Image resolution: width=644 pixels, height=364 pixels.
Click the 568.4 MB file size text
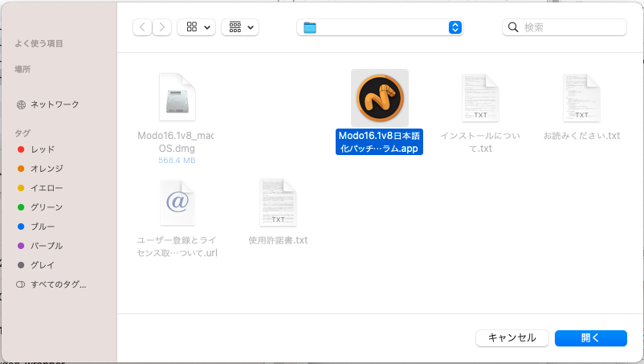coord(177,161)
